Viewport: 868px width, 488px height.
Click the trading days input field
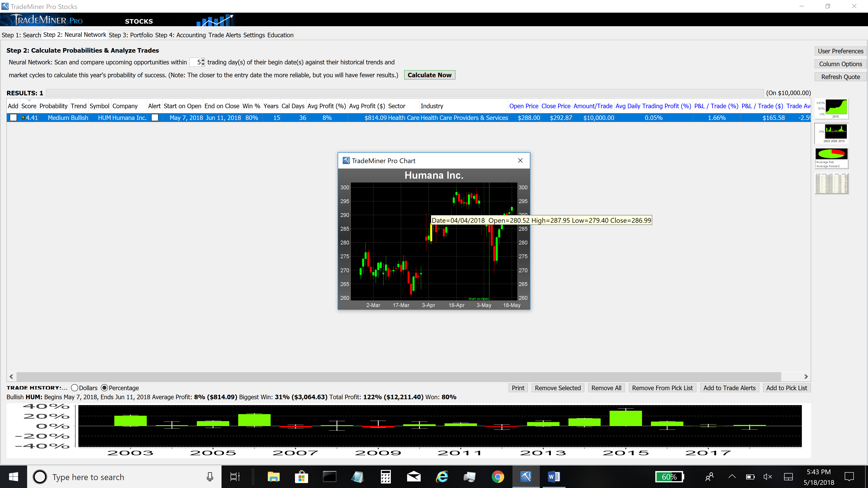point(196,62)
